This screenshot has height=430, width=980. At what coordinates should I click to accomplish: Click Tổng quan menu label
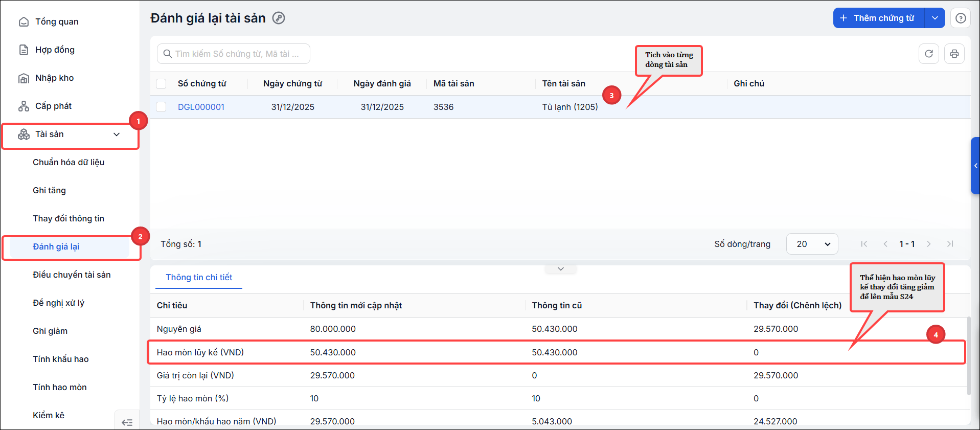pos(57,21)
